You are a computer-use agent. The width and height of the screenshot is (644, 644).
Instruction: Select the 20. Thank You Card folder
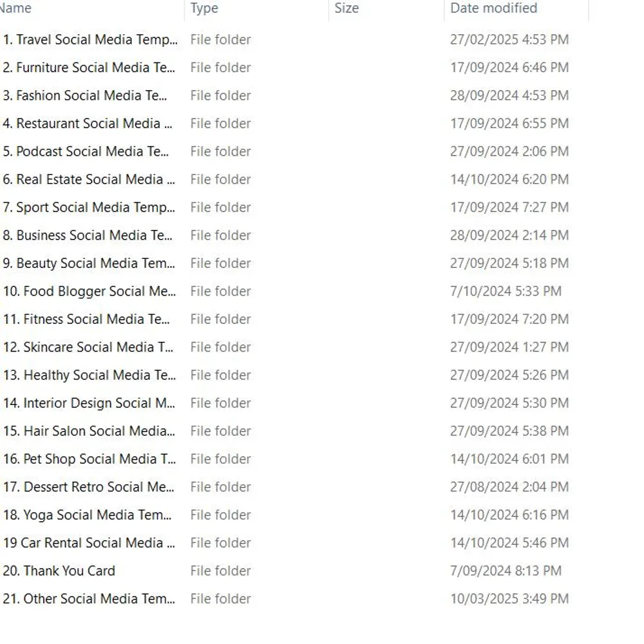point(59,571)
